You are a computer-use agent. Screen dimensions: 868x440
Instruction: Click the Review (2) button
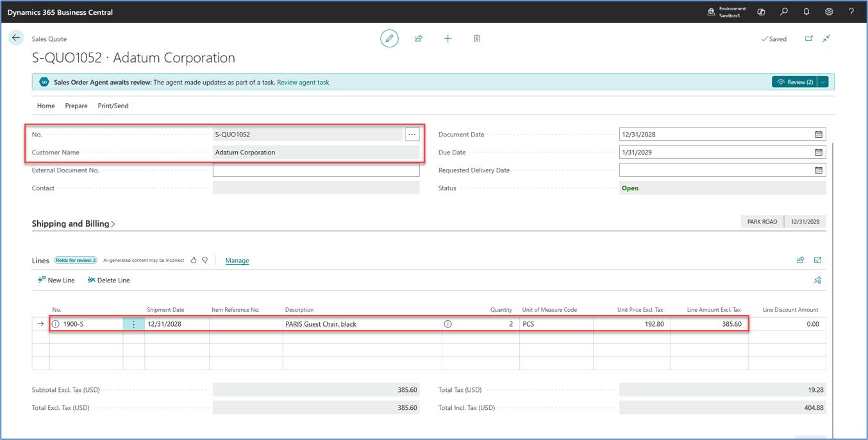point(794,82)
